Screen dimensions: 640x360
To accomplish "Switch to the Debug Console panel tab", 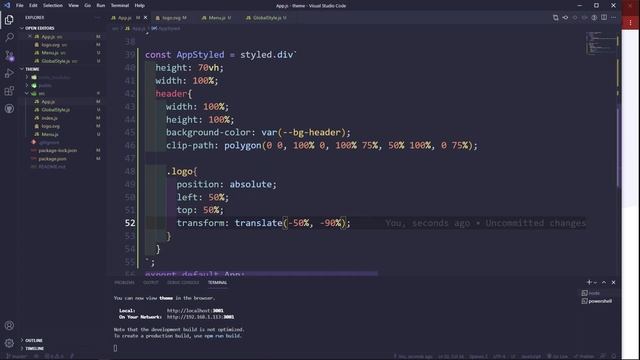I will 183,282.
